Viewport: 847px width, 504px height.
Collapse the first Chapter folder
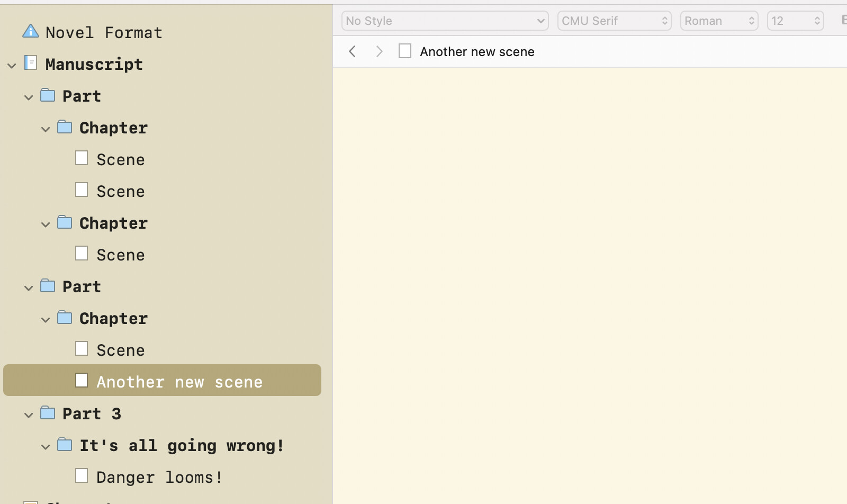click(46, 129)
